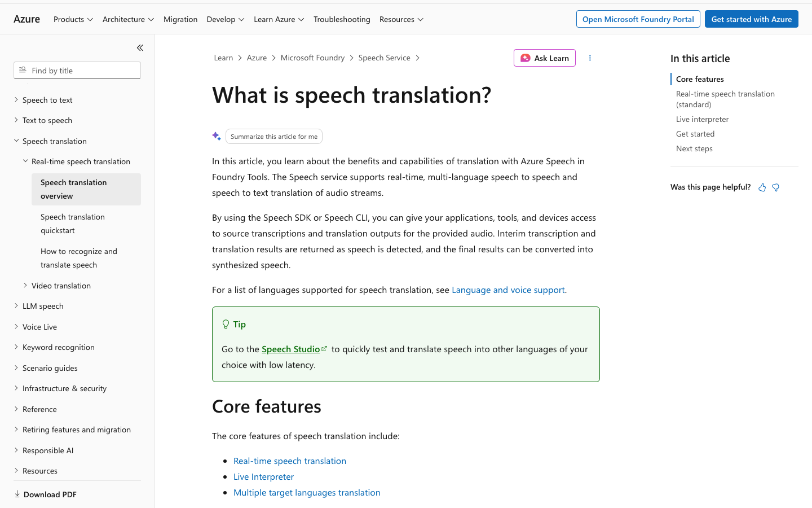The height and width of the screenshot is (508, 812).
Task: Click the Microsoft Foundry breadcrumb
Action: pos(312,58)
